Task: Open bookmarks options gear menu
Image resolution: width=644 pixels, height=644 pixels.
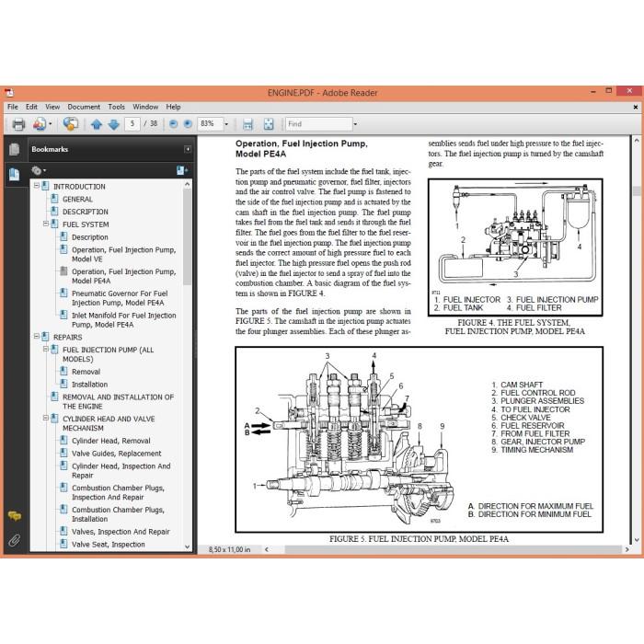Action: (x=39, y=170)
